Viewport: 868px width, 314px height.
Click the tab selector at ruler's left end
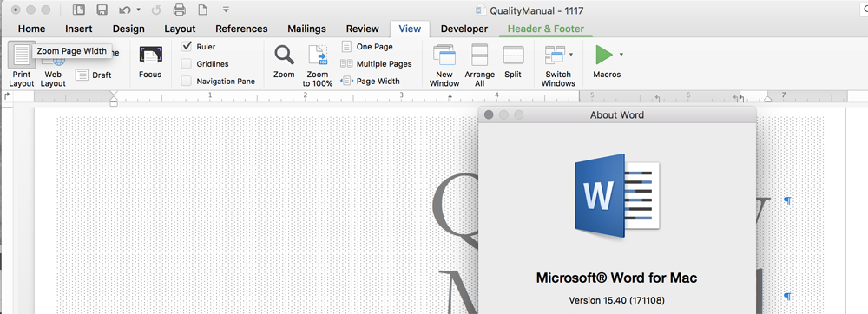pyautogui.click(x=7, y=96)
